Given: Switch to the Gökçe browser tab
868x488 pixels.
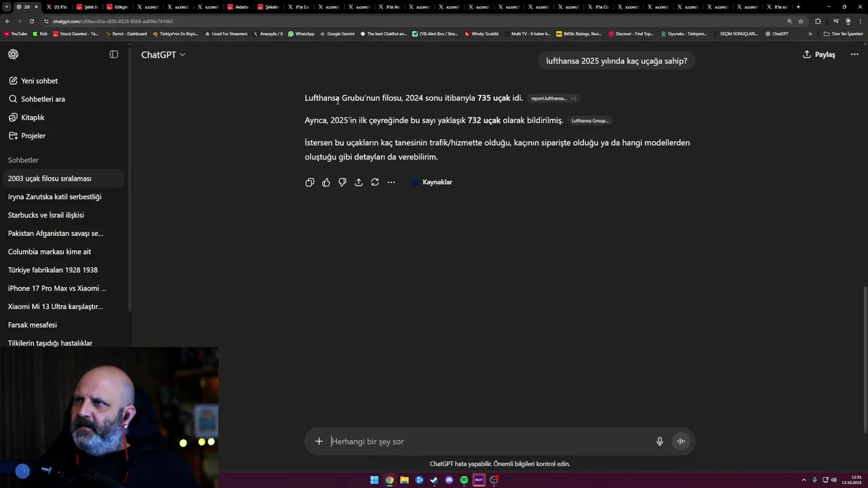Looking at the screenshot, I should tap(117, 7).
